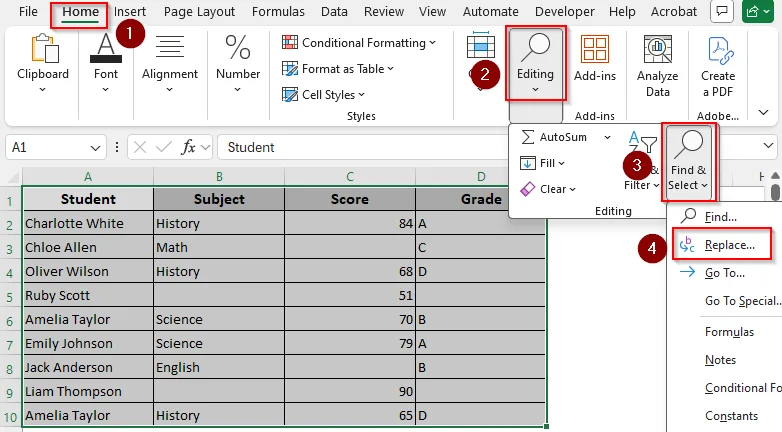The image size is (782, 432).
Task: Select column A header
Action: 88,177
